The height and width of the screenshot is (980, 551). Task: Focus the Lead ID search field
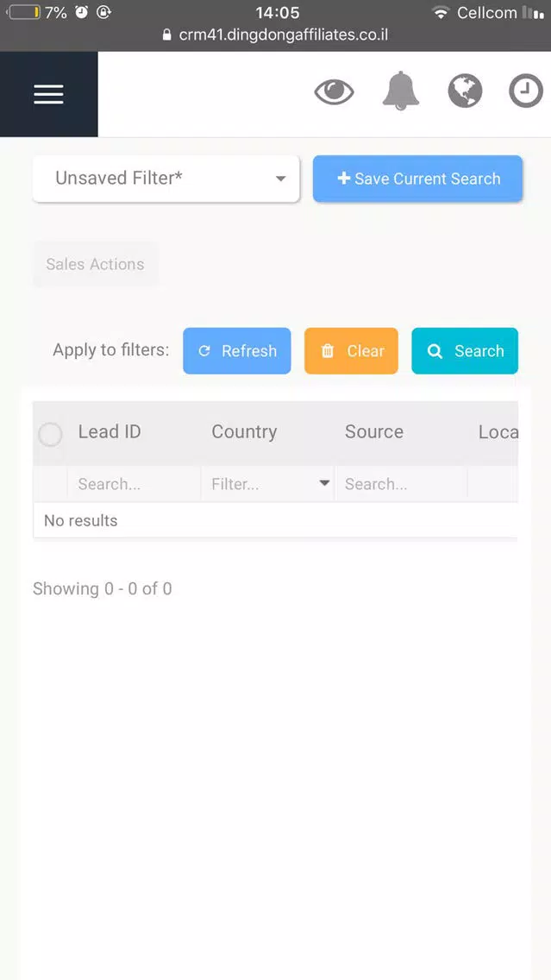[134, 484]
